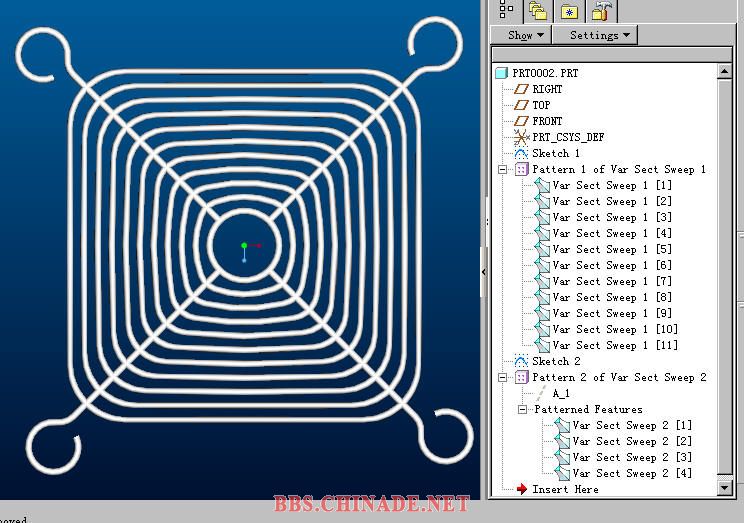
Task: Click the Sketch 2 icon in tree
Action: click(520, 361)
